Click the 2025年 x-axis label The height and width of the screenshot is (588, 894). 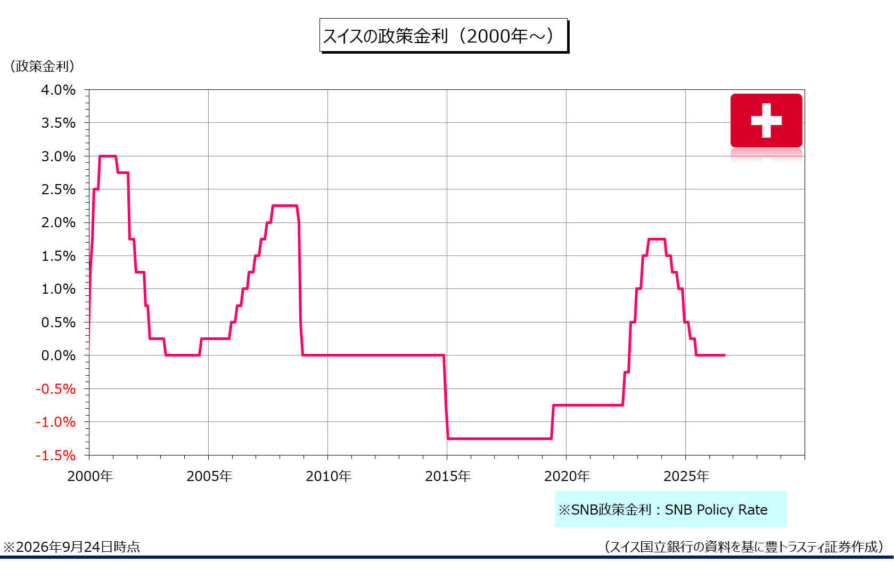point(686,476)
